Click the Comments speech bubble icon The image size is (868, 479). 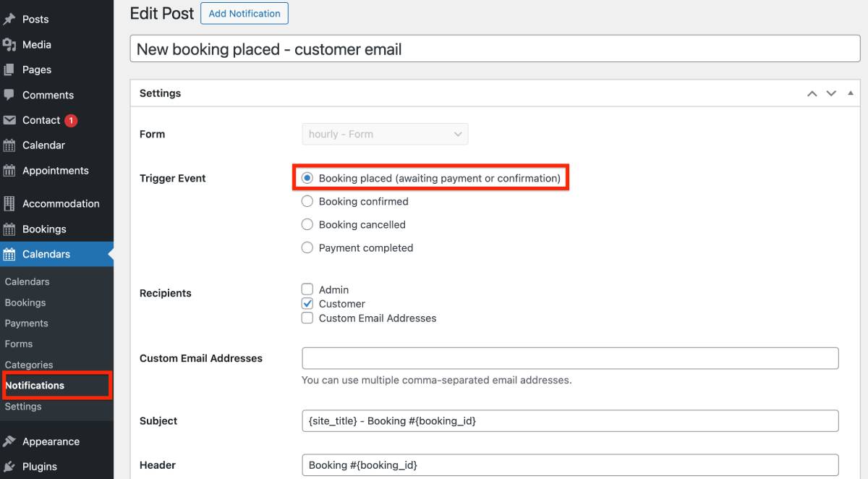[9, 95]
